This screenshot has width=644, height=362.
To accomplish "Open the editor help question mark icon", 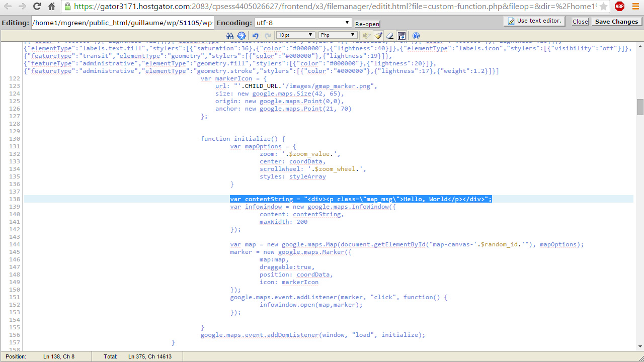I will coord(416,36).
